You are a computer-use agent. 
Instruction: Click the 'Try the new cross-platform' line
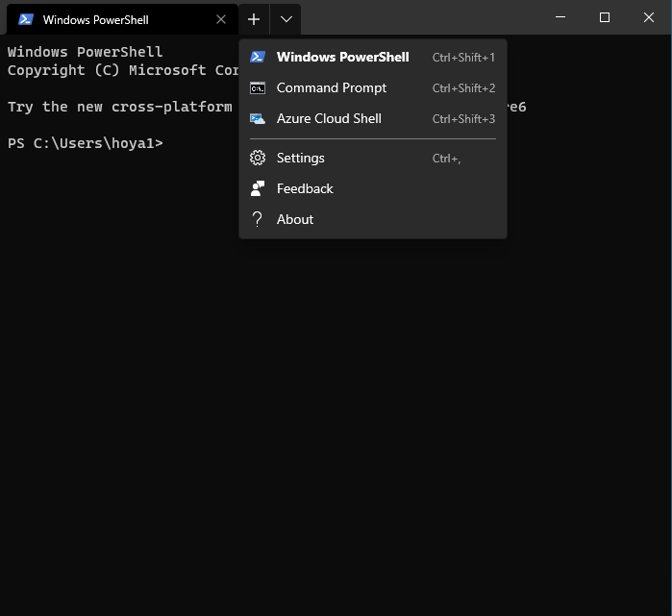tap(120, 107)
